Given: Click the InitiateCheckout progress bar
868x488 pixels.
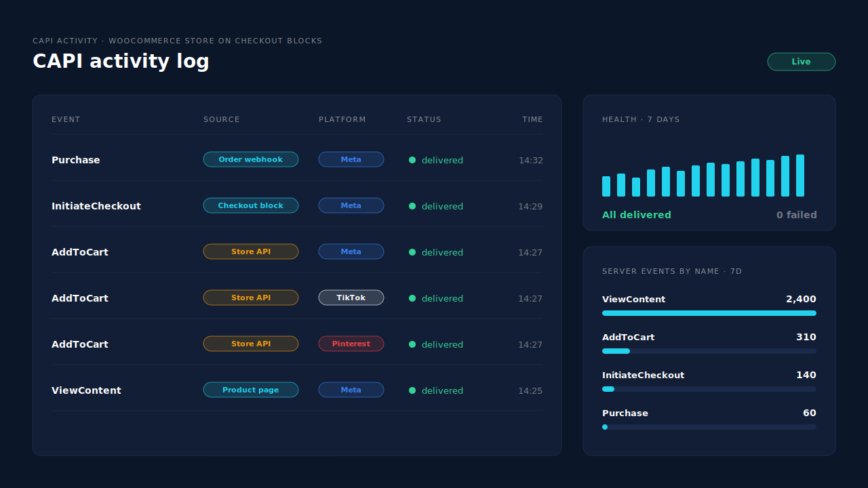Looking at the screenshot, I should 709,389.
